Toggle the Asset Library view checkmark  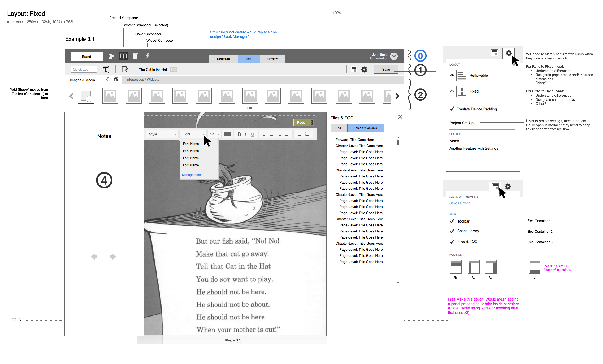coord(452,231)
